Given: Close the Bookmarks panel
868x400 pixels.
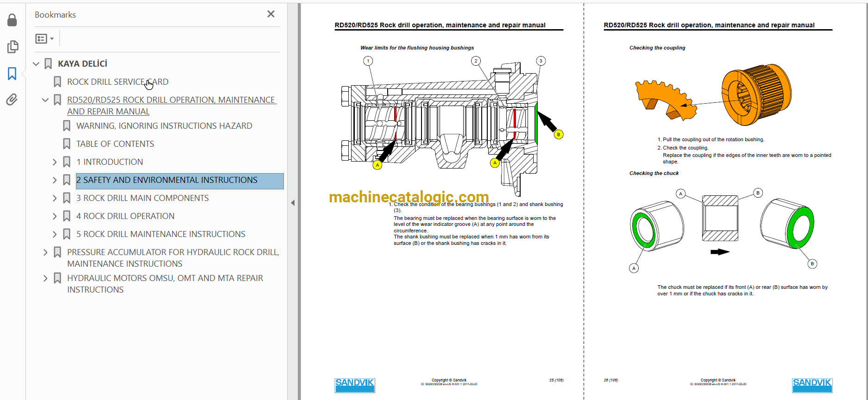Looking at the screenshot, I should pos(271,14).
